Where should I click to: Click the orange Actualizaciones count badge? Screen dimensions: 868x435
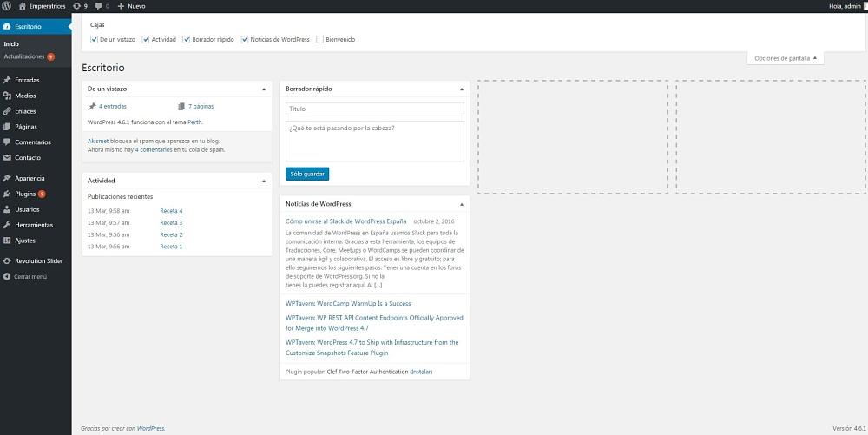[50, 57]
